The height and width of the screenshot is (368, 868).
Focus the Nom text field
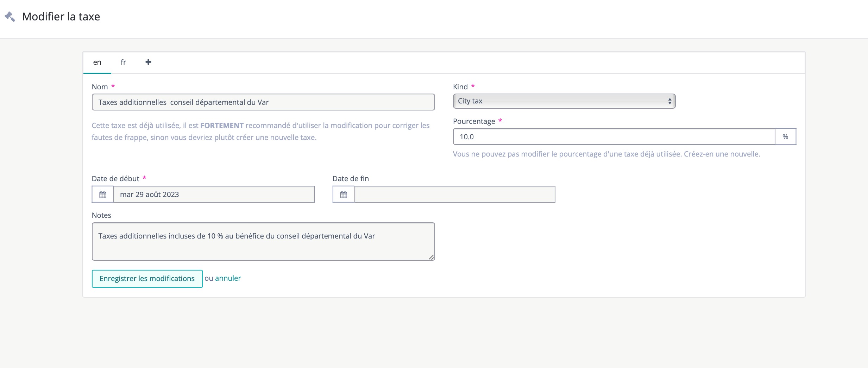coord(263,102)
